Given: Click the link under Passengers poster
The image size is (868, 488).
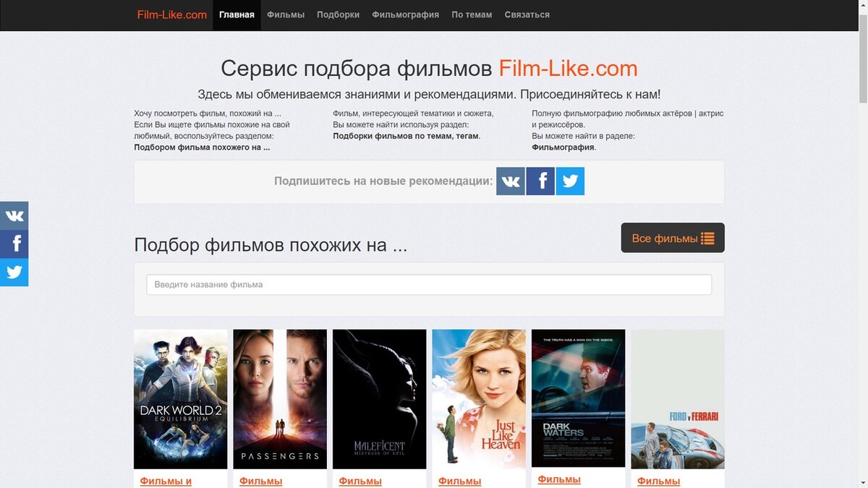Looking at the screenshot, I should pyautogui.click(x=260, y=481).
